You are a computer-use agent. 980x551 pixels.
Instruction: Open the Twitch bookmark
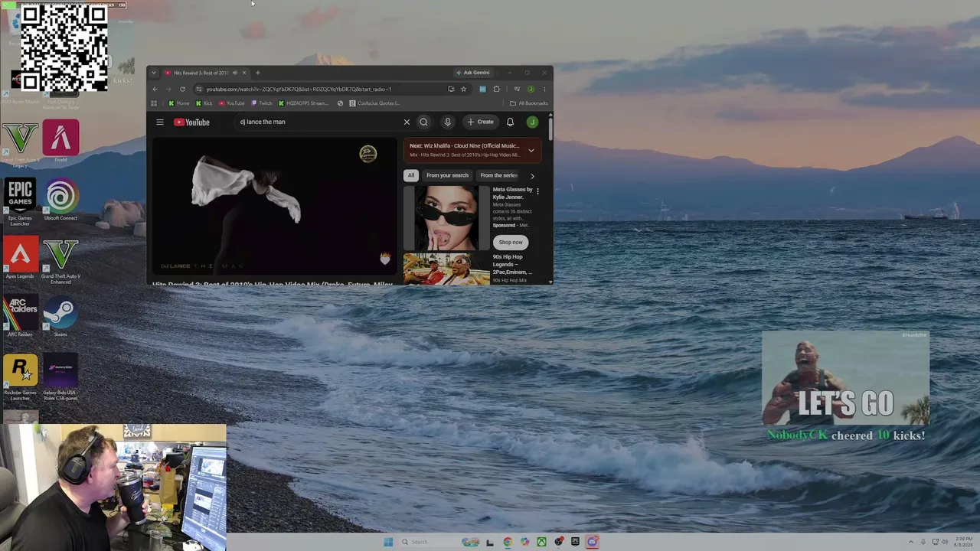(262, 103)
